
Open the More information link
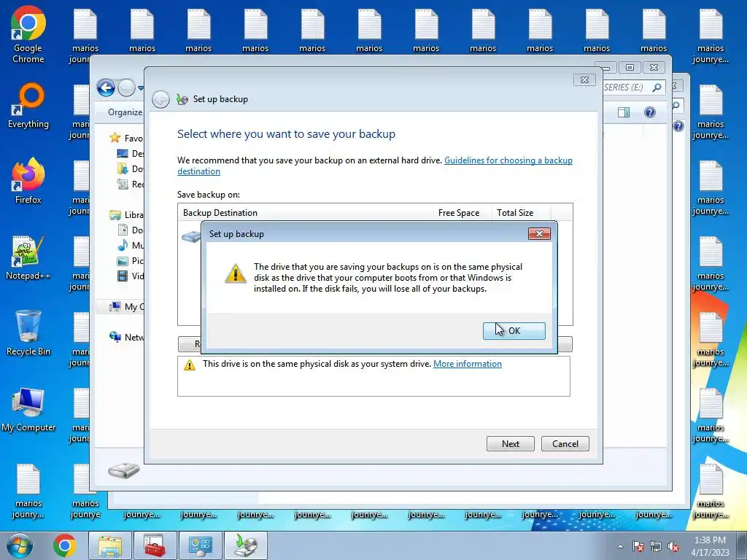pyautogui.click(x=468, y=364)
